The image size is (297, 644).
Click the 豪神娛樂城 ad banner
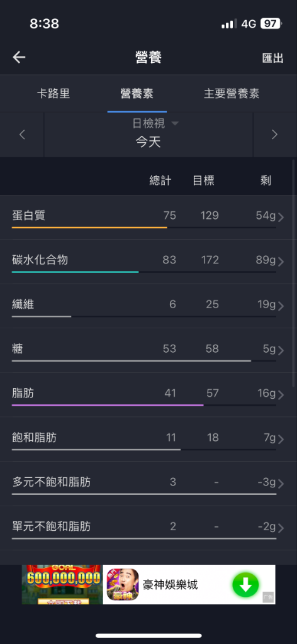pos(148,584)
